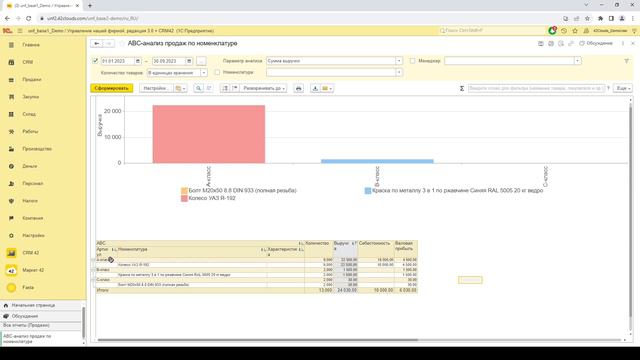Open the Компания section
Viewport: 640px width, 360px height.
pos(33,218)
